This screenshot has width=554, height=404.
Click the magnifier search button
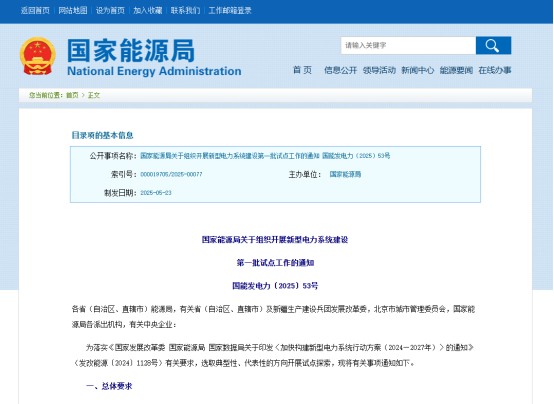coord(493,45)
